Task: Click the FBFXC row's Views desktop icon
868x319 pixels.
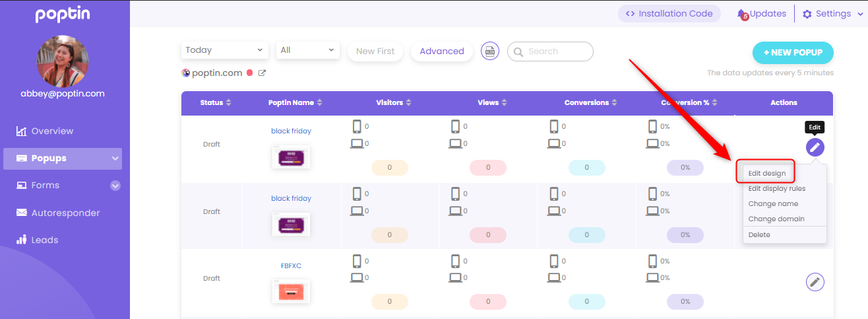Action: coord(455,278)
